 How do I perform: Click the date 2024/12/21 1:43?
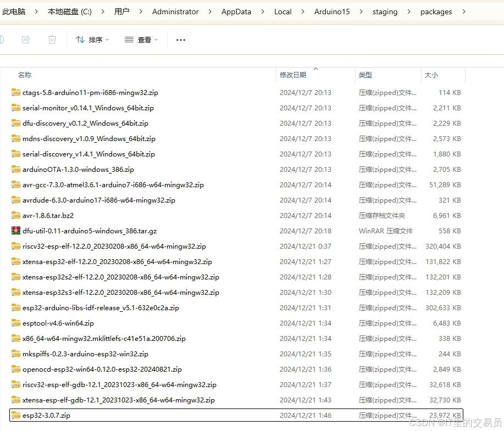click(306, 400)
